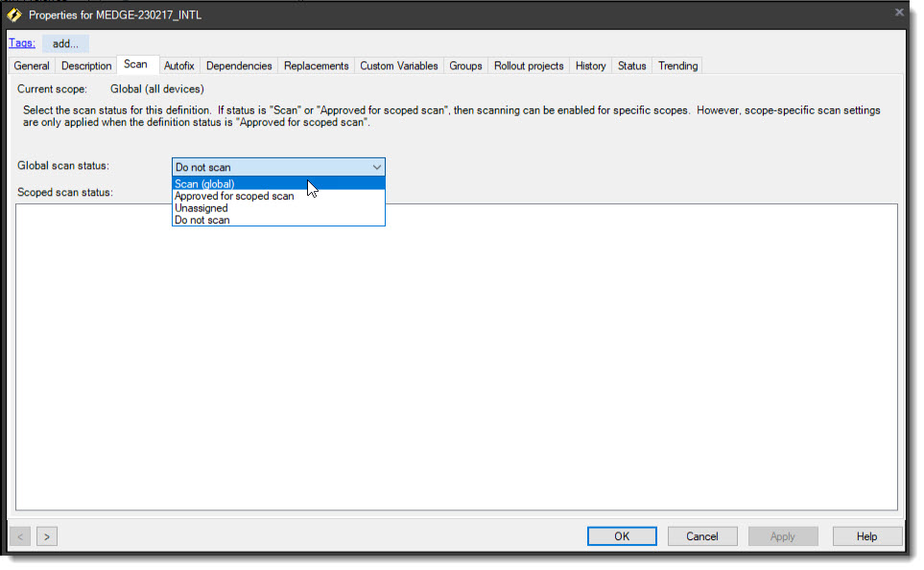This screenshot has width=924, height=570.
Task: Open the Global scan status dropdown arrow
Action: point(375,167)
